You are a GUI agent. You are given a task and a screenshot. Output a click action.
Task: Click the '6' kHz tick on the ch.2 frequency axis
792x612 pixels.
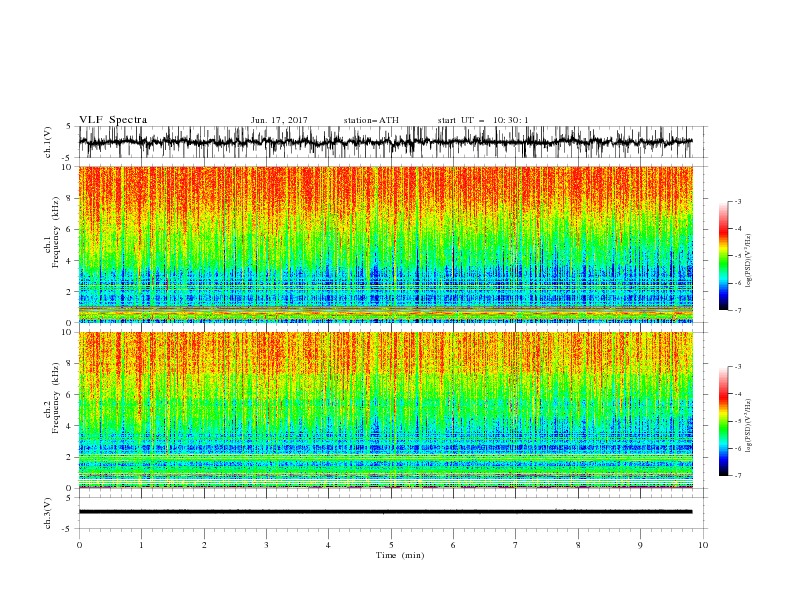point(70,395)
